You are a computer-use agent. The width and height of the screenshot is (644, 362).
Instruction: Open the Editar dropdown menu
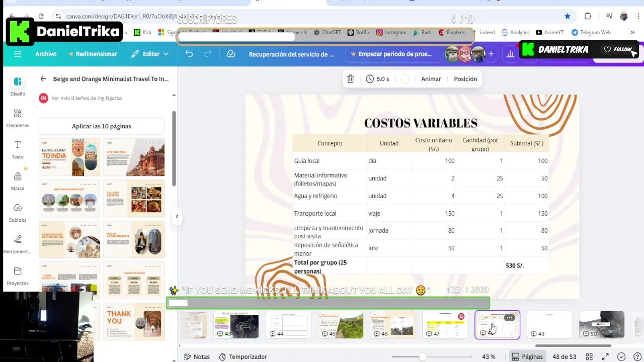pos(150,54)
